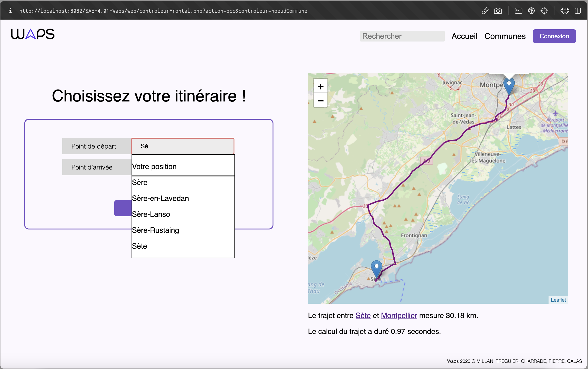Click 'Le calcul du trajet a duré 0.97 secondes.'
The width and height of the screenshot is (588, 369).
click(374, 331)
